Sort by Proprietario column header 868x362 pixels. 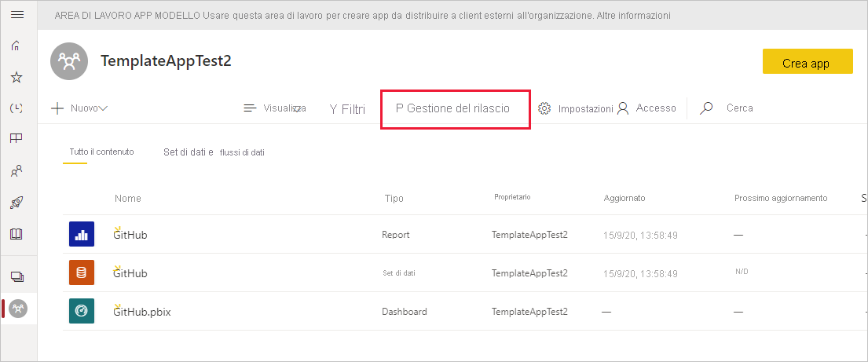512,197
